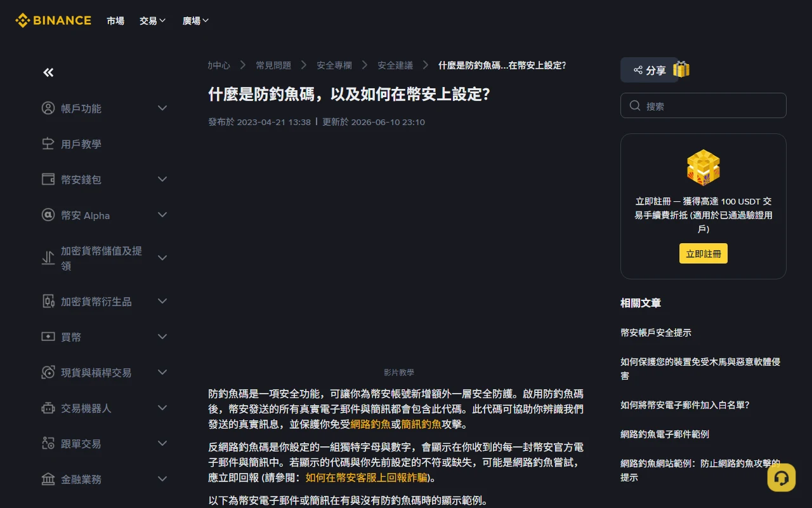Go to 安全專欄 breadcrumb

[x=334, y=65]
